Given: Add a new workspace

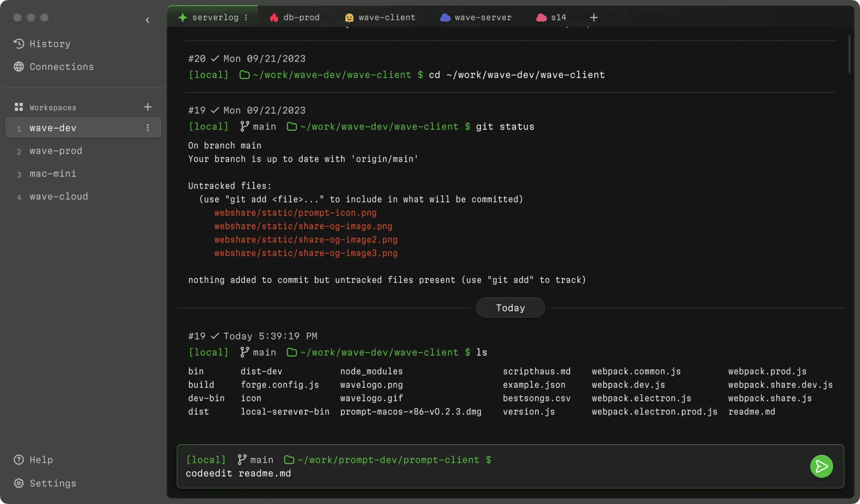Looking at the screenshot, I should tap(147, 107).
